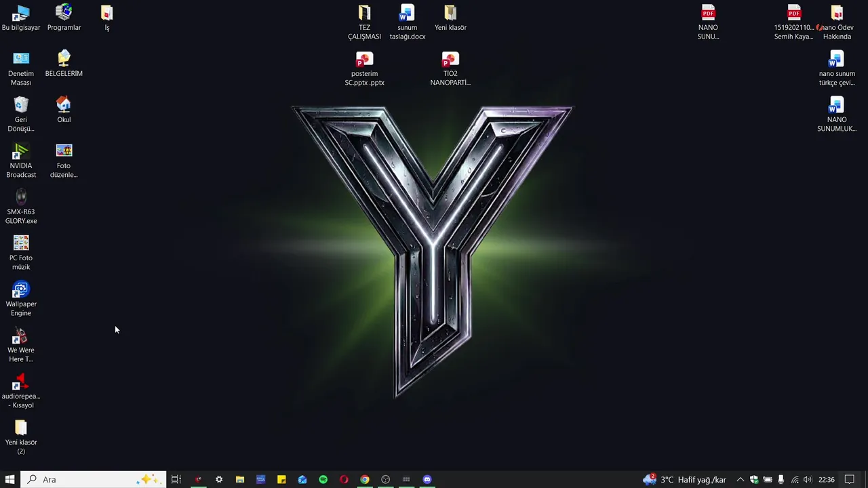This screenshot has width=868, height=488.
Task: Select nano sunum türkçe çevi... Word file
Action: pyautogui.click(x=837, y=68)
